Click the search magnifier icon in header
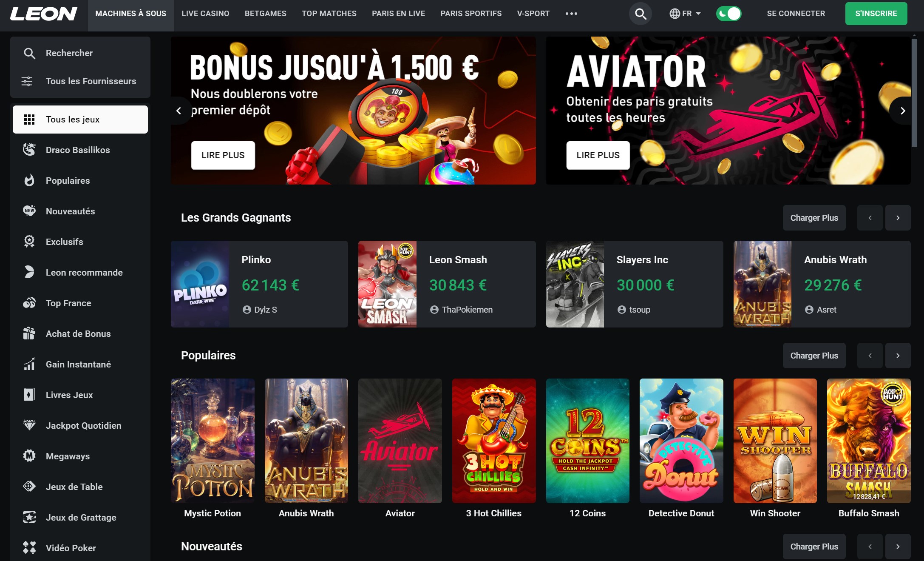 640,14
